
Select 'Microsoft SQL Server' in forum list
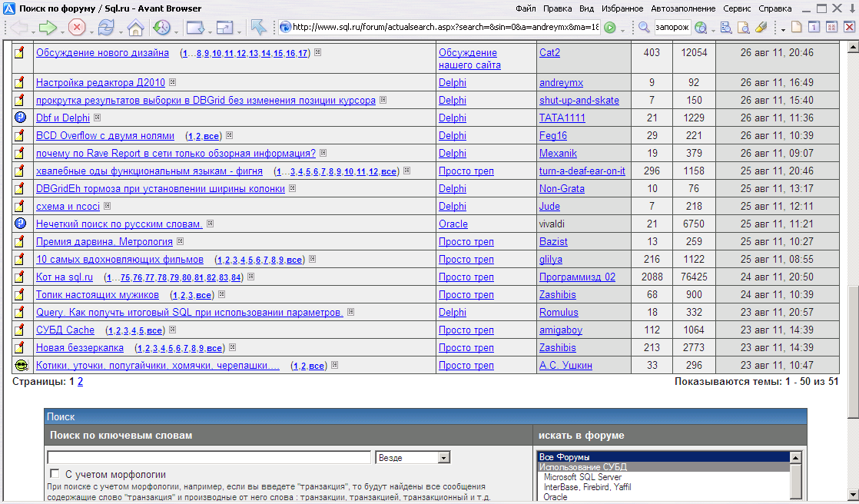coord(582,477)
